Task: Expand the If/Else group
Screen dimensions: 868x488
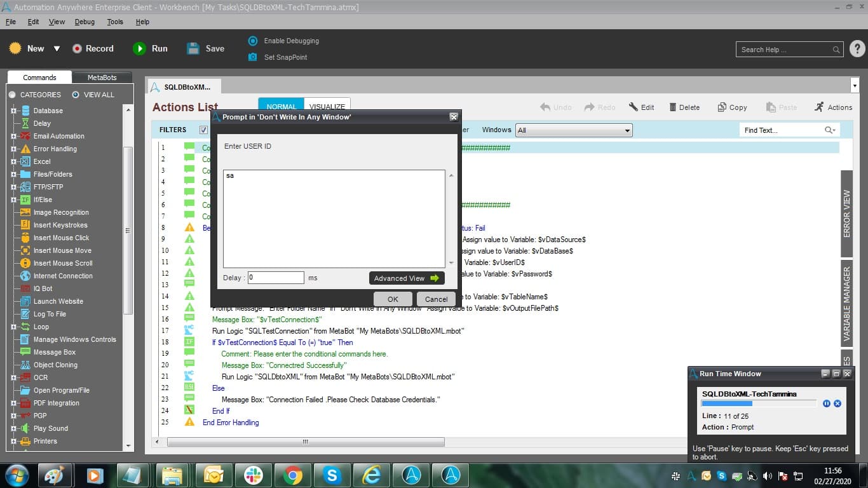Action: (13, 200)
